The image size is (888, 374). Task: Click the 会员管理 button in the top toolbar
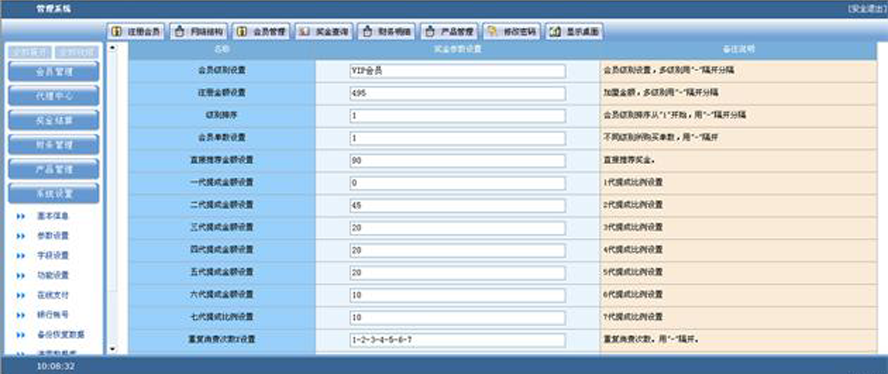[261, 32]
